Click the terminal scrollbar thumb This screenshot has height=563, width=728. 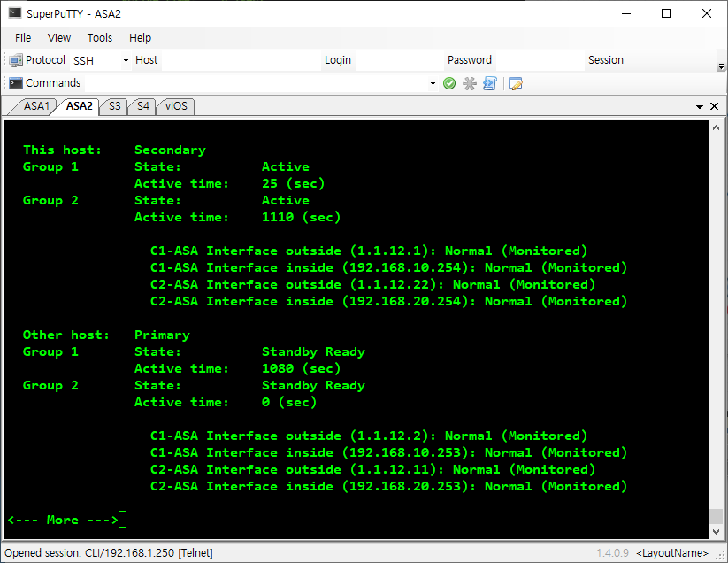716,515
